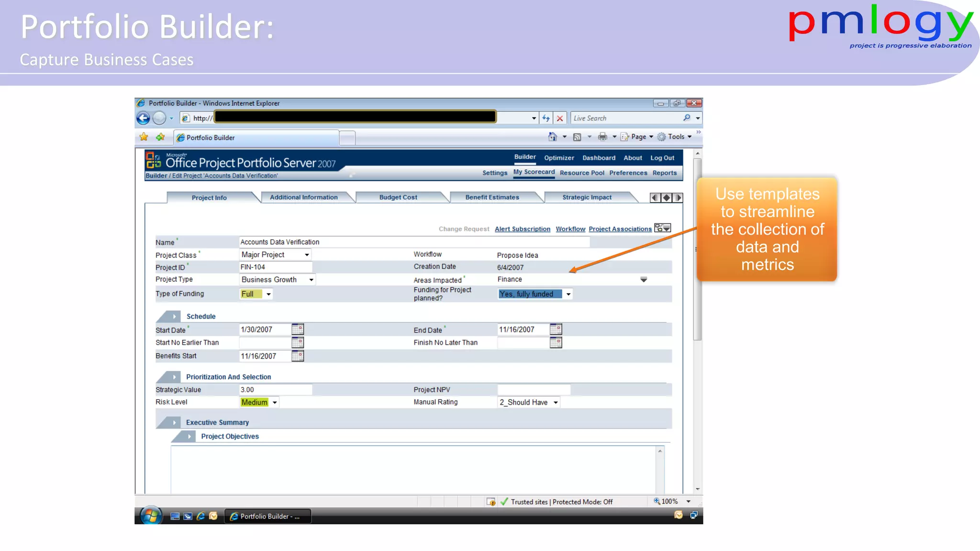Open the Dashboard module
The image size is (980, 551).
[599, 158]
